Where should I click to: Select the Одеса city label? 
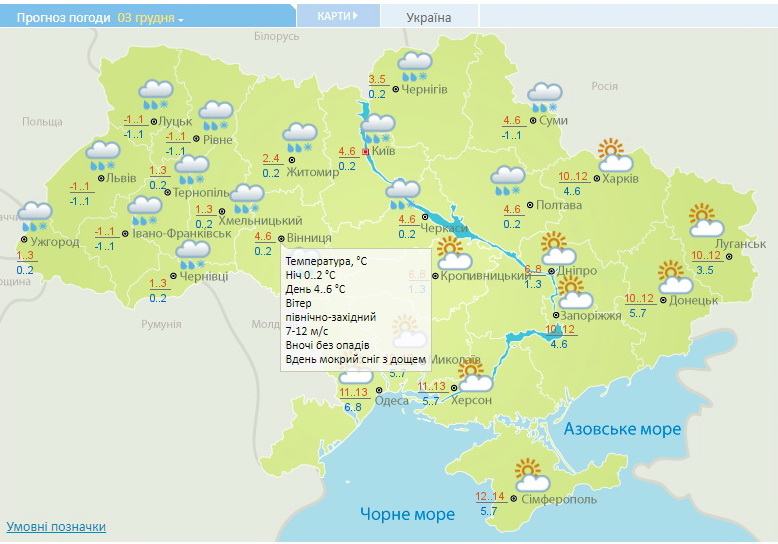click(x=391, y=401)
